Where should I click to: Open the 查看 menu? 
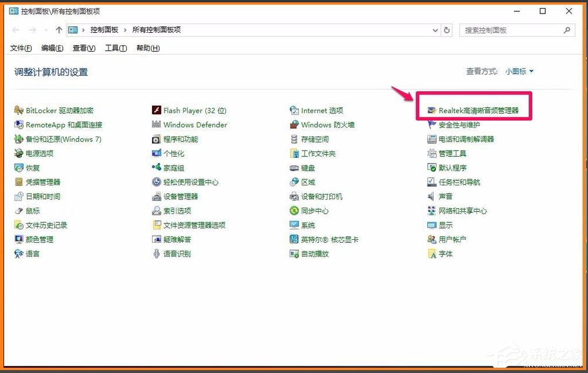coord(83,48)
